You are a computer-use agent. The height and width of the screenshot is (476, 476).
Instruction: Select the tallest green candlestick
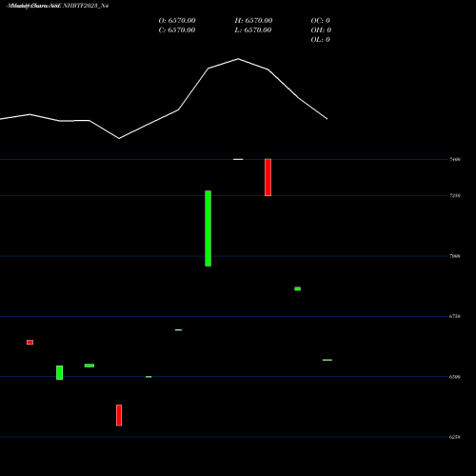point(208,228)
